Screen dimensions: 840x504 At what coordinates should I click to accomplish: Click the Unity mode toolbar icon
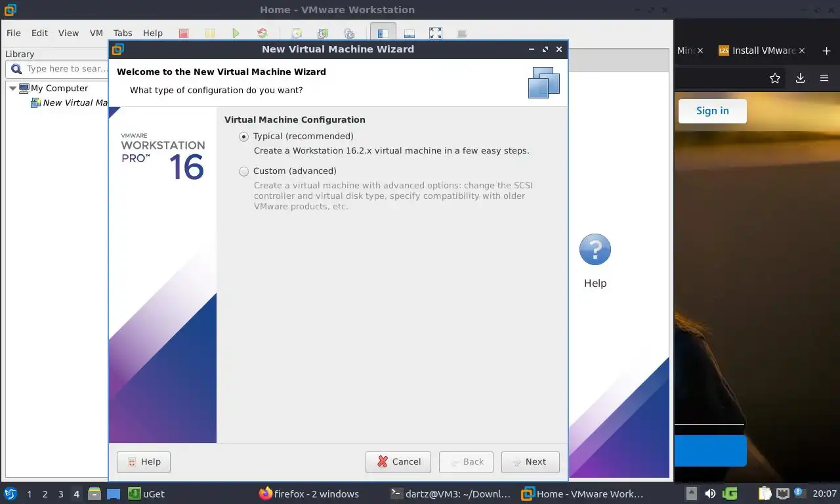pos(462,33)
